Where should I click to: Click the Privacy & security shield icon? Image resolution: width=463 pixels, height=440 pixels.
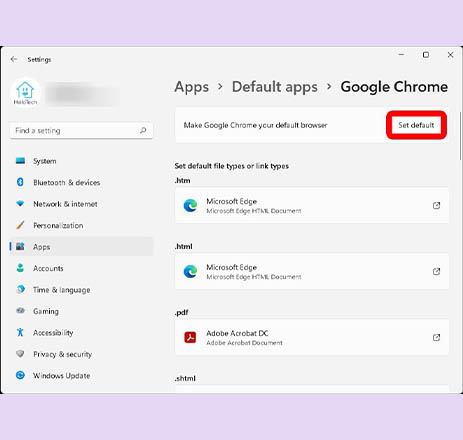pyautogui.click(x=20, y=354)
